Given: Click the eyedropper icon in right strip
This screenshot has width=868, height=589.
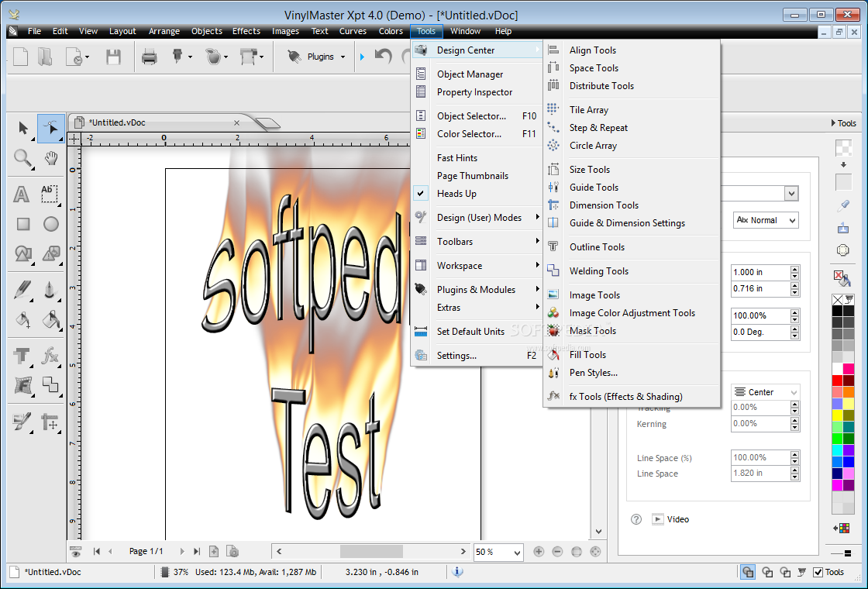Looking at the screenshot, I should point(843,206).
